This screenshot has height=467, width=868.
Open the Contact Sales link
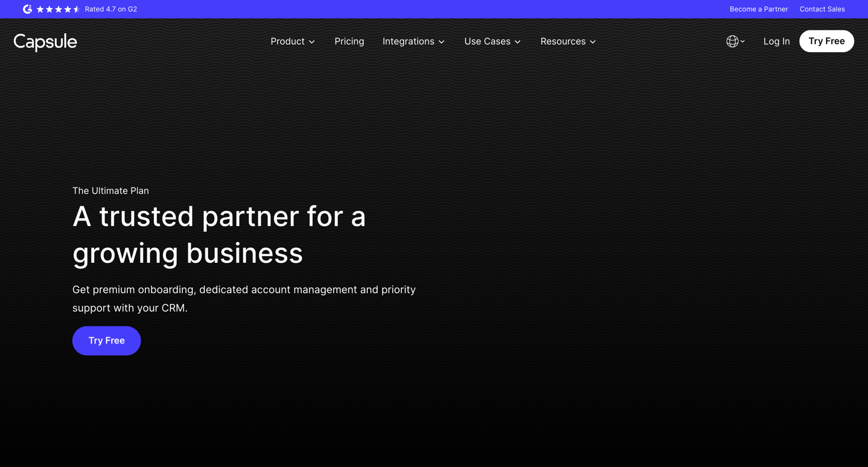click(822, 9)
